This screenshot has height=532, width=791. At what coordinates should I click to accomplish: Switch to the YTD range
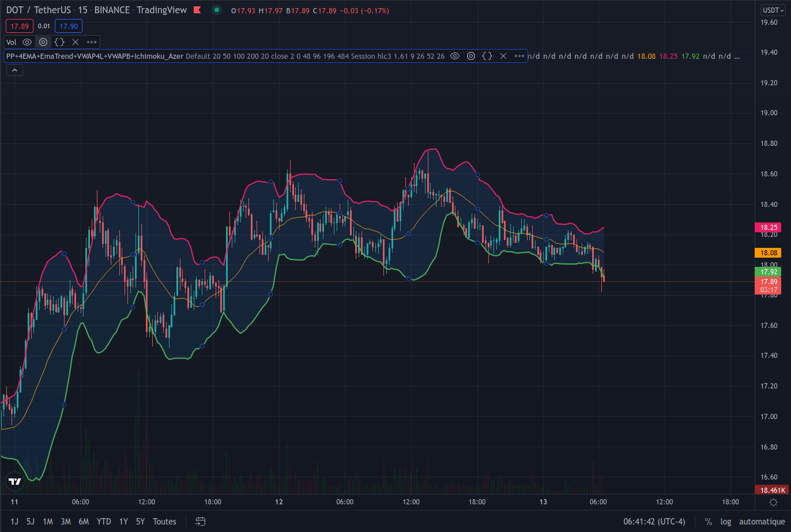[104, 521]
